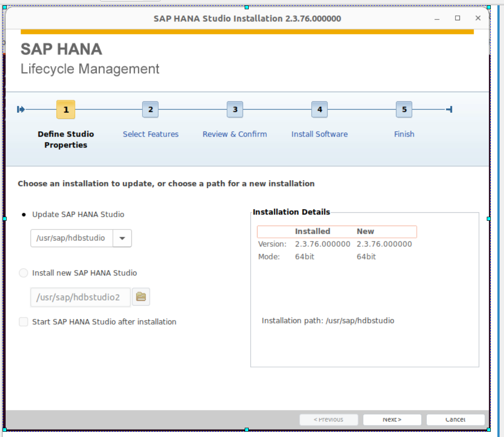Go to Review & Confirm step label
The height and width of the screenshot is (437, 504).
(235, 134)
